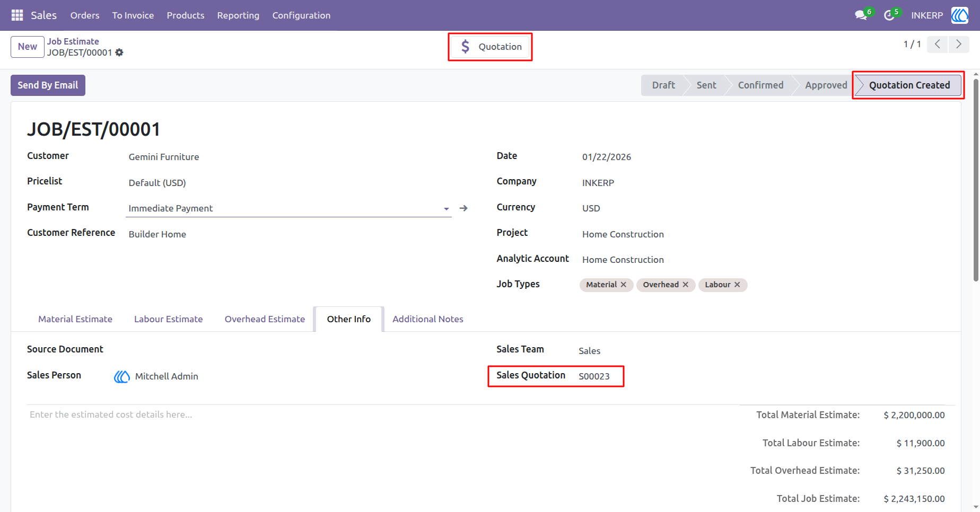Screen dimensions: 980x512
Task: Go to the previous record arrow
Action: pyautogui.click(x=938, y=45)
